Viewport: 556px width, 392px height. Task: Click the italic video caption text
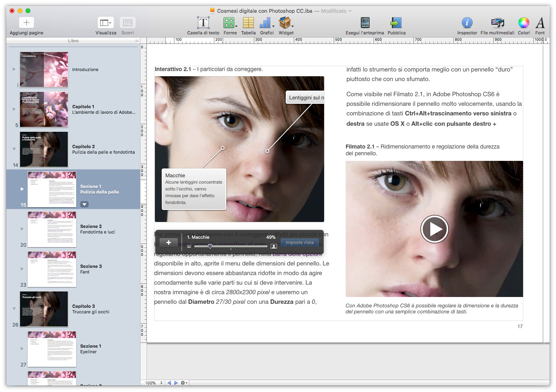(431, 309)
